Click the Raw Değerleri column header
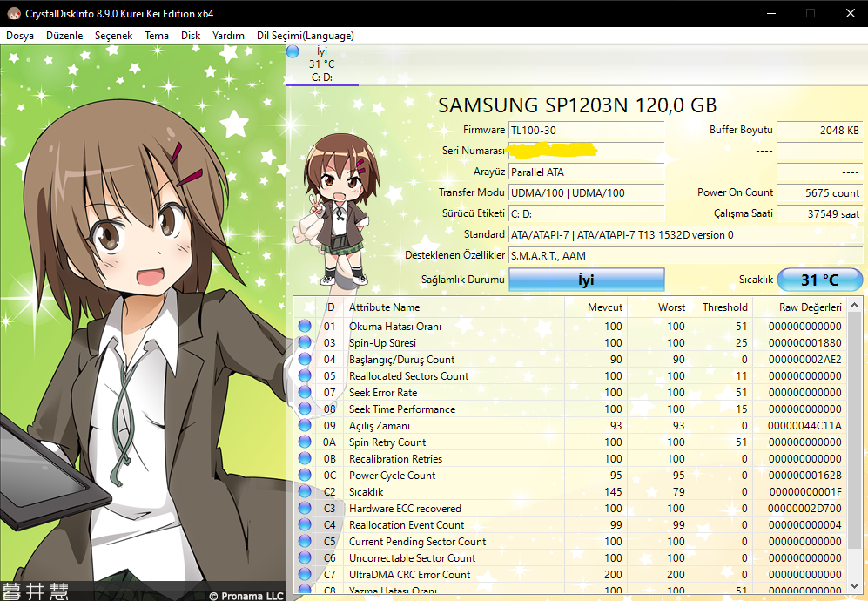868x601 pixels. pos(810,307)
